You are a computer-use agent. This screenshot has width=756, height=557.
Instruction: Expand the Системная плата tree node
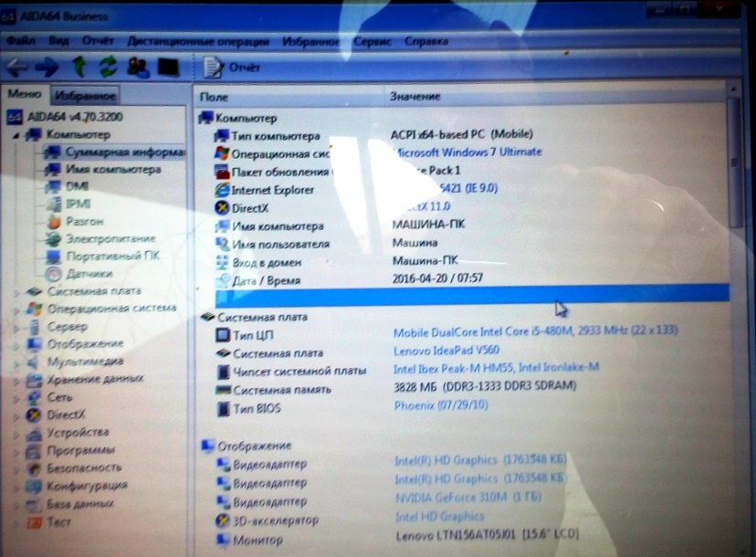[x=16, y=292]
